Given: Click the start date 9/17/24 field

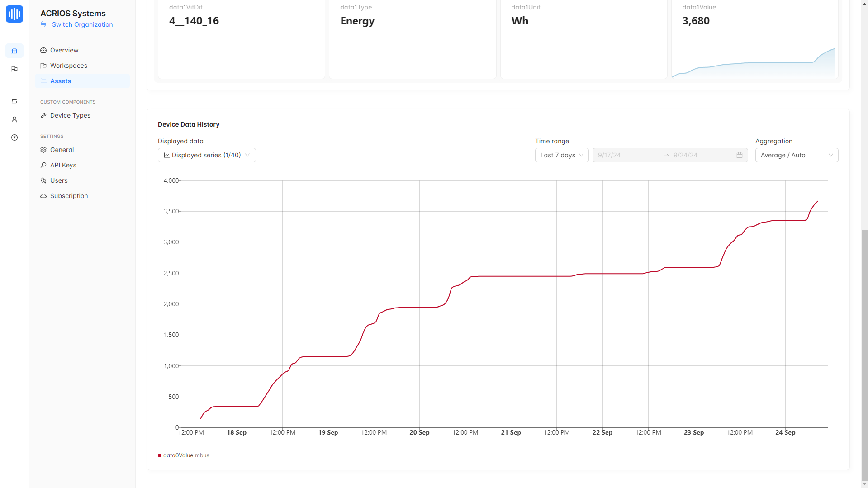Looking at the screenshot, I should coord(627,155).
